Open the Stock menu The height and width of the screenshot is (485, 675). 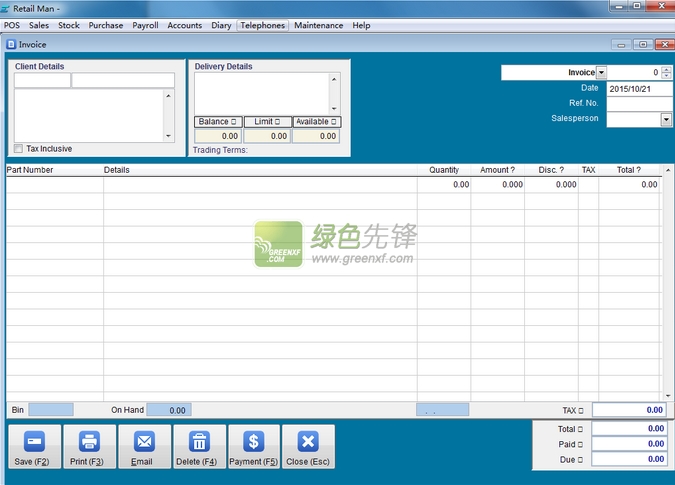[x=69, y=25]
